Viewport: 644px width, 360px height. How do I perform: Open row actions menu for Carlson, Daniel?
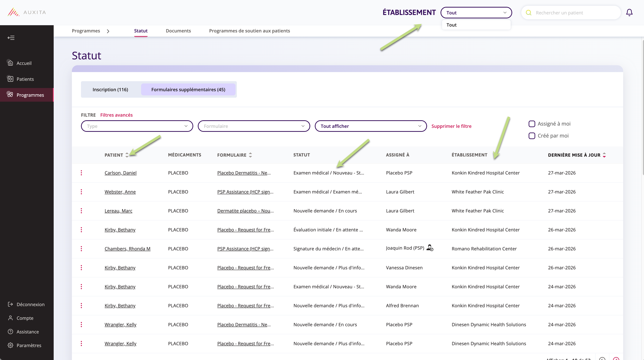[x=81, y=173]
